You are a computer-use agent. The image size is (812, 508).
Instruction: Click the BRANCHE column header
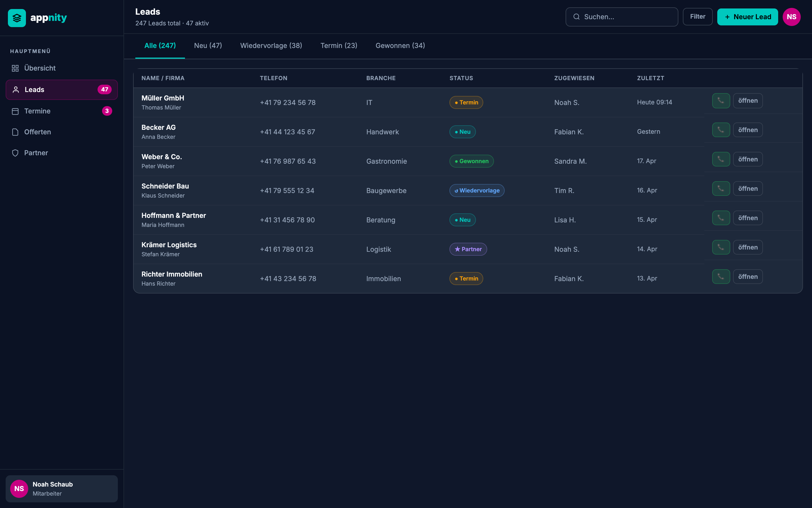(381, 78)
